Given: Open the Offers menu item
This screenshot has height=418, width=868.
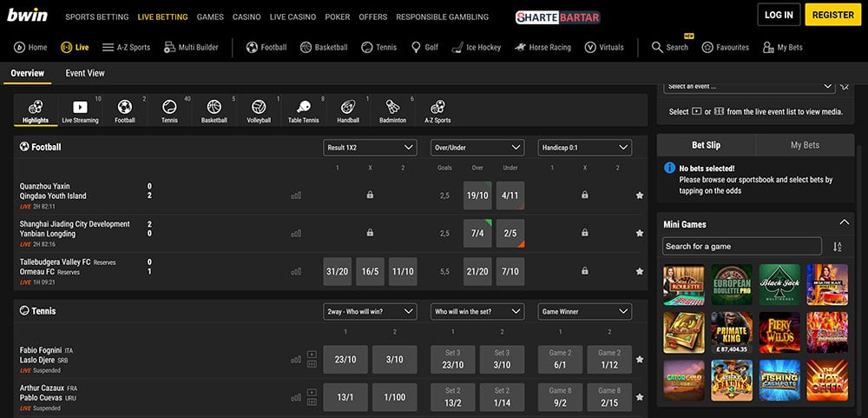Looking at the screenshot, I should point(373,17).
